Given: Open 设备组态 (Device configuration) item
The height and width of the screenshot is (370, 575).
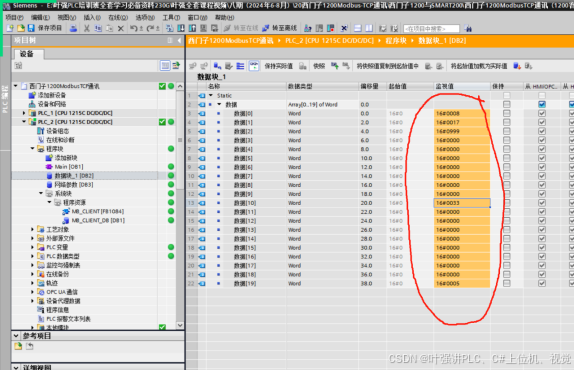Looking at the screenshot, I should pyautogui.click(x=58, y=131).
